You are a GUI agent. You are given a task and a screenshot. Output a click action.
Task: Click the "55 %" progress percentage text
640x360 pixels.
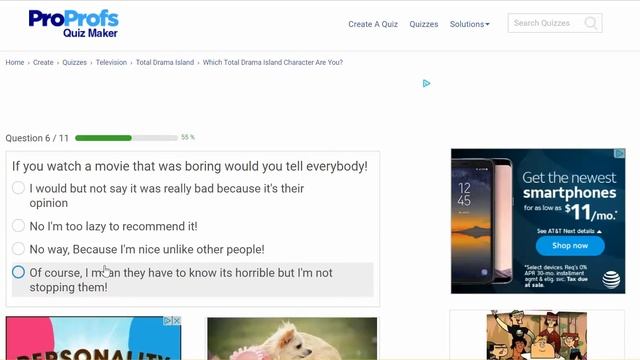click(188, 137)
